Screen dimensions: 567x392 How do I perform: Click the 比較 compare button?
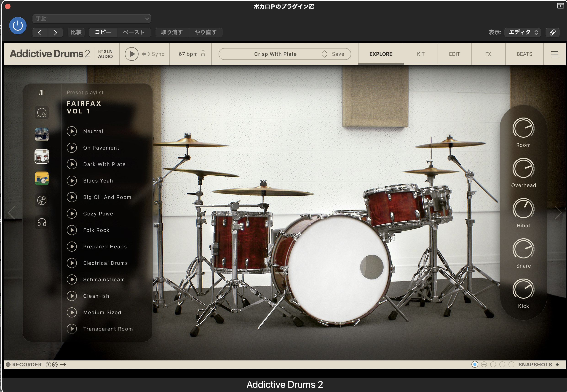click(76, 32)
